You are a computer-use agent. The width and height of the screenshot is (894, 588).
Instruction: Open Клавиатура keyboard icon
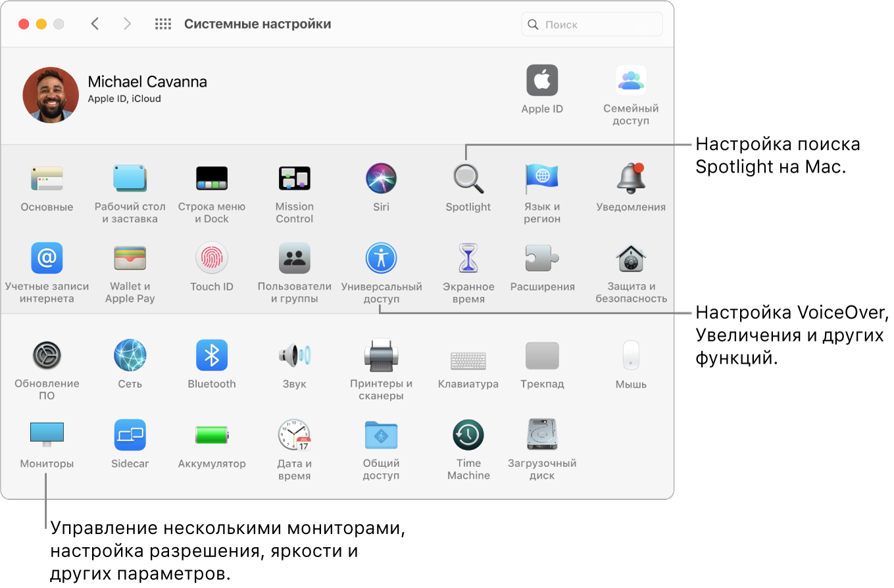(468, 361)
